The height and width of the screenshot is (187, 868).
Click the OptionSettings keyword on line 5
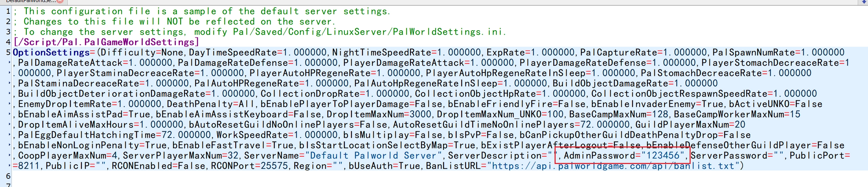[51, 53]
